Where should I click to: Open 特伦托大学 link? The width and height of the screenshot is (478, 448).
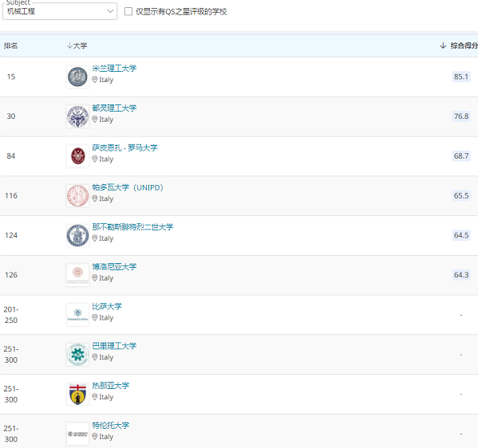click(111, 425)
